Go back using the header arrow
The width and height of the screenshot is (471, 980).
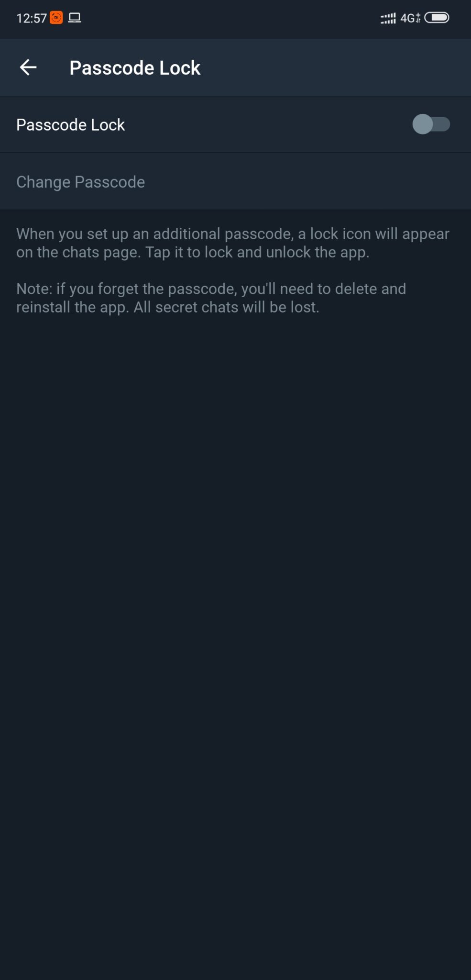point(28,67)
